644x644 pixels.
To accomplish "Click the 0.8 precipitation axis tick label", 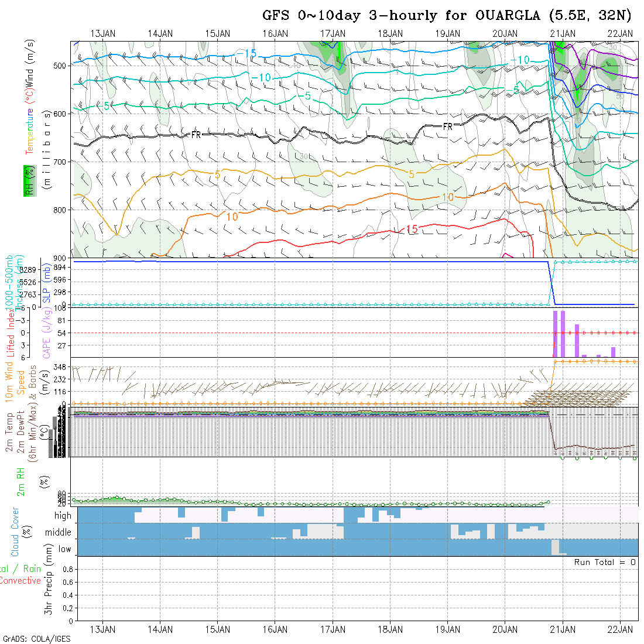I will click(66, 569).
